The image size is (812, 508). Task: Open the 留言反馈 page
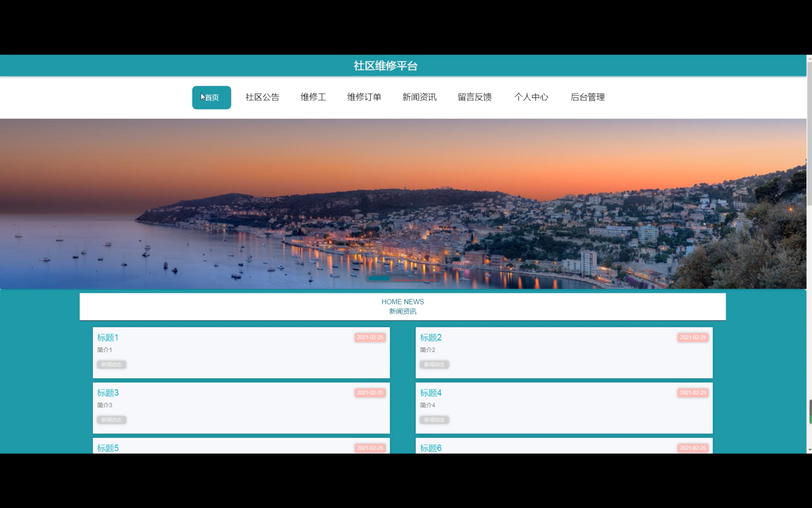[x=474, y=97]
